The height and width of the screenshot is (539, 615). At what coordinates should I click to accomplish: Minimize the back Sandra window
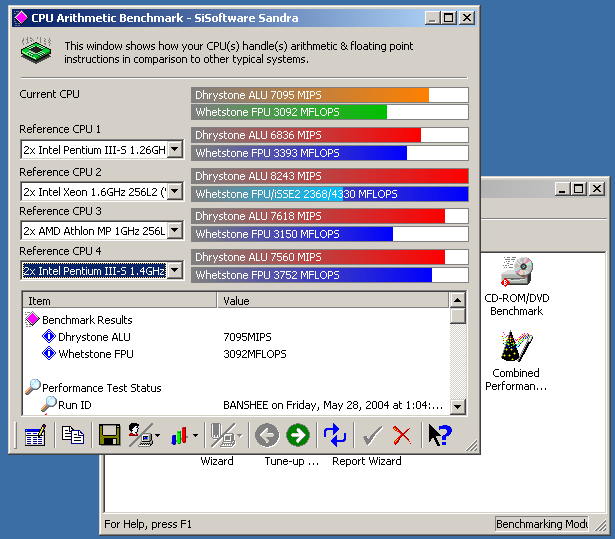pos(562,189)
